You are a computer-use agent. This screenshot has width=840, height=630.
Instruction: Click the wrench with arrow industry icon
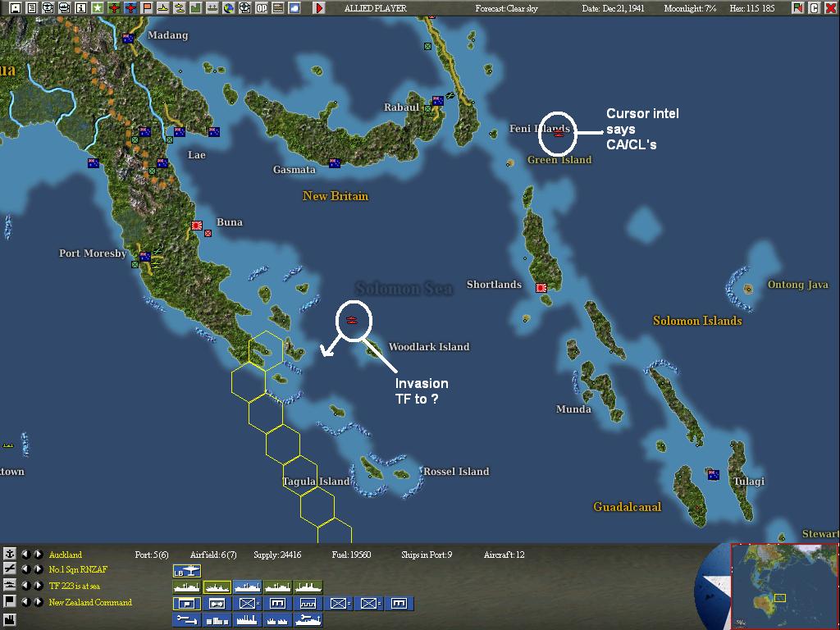pyautogui.click(x=187, y=620)
